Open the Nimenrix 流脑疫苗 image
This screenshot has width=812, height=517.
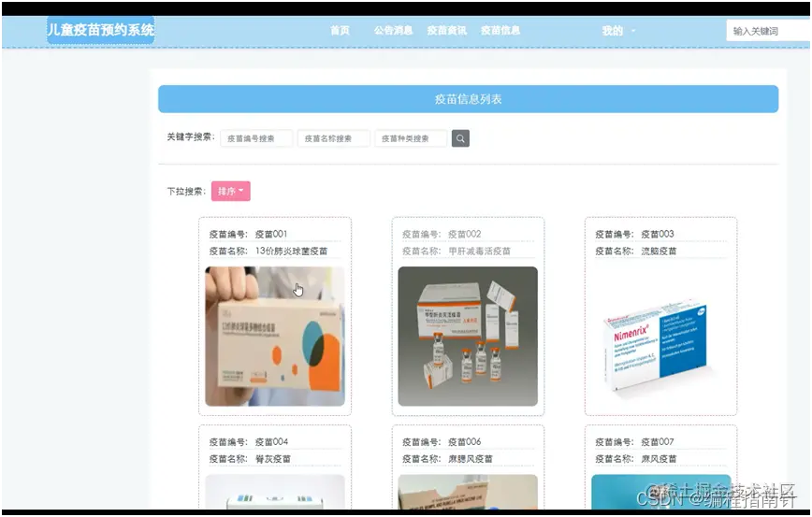click(660, 336)
